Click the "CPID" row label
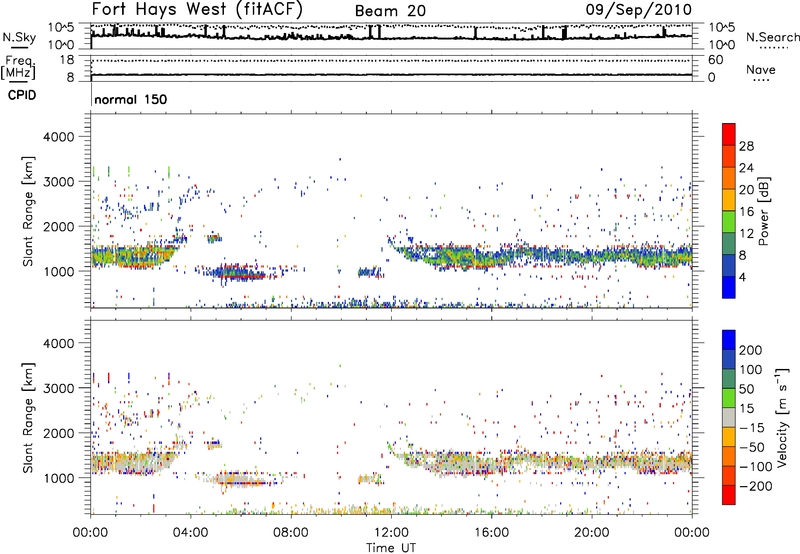The image size is (800, 554). click(22, 95)
